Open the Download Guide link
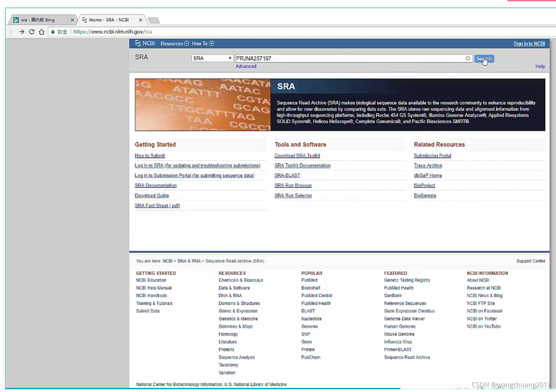The image size is (556, 392). [152, 196]
